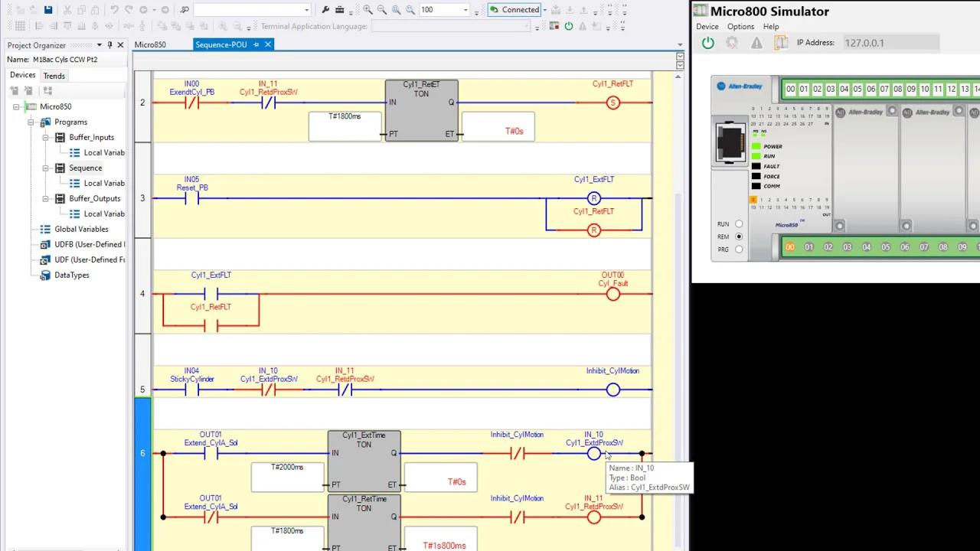The width and height of the screenshot is (980, 551).
Task: Select the RUN mode radio button
Action: pos(739,224)
